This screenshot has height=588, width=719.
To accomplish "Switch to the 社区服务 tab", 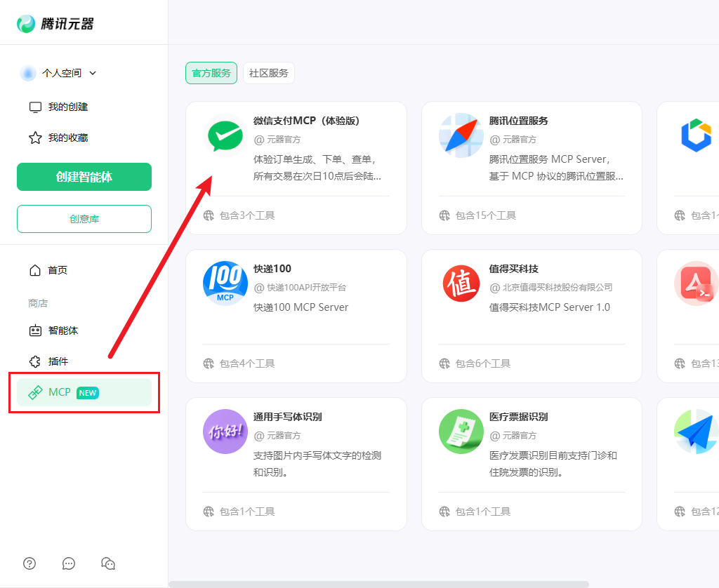I will (269, 73).
